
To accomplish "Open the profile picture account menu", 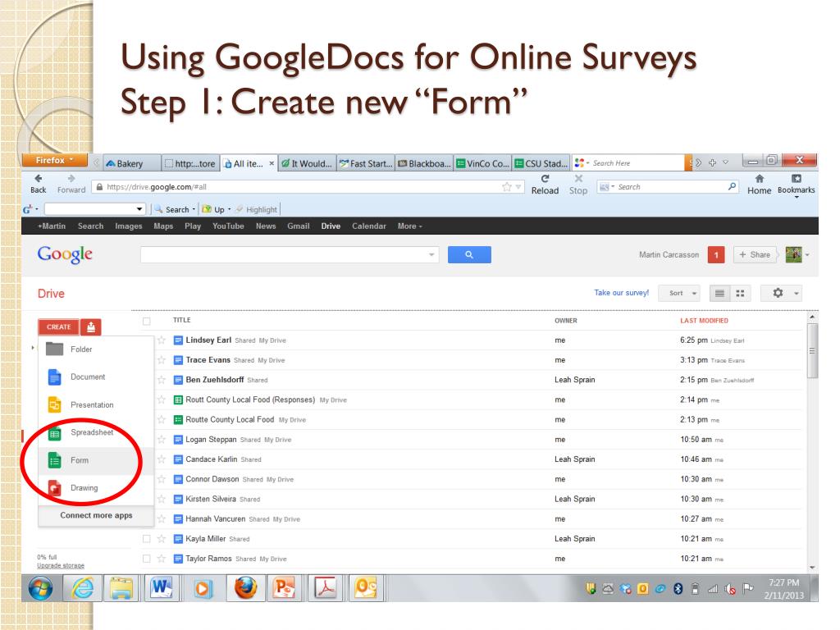I will click(x=797, y=255).
